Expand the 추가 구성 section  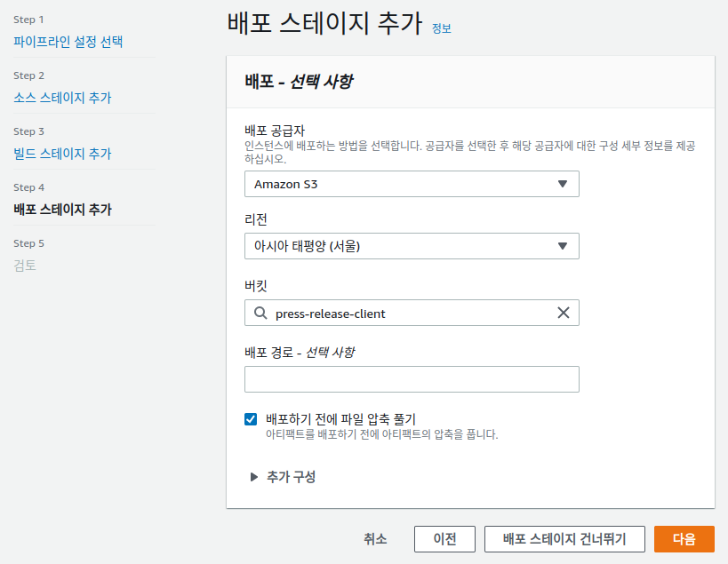(283, 477)
